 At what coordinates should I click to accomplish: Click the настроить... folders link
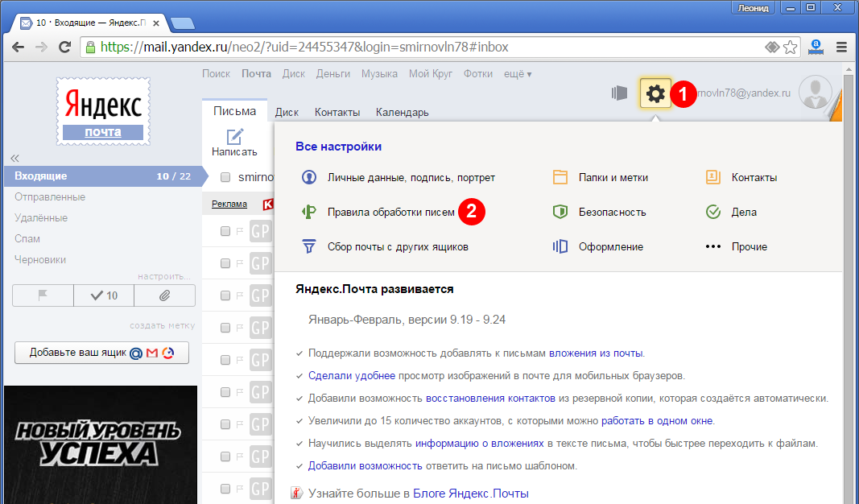click(164, 276)
